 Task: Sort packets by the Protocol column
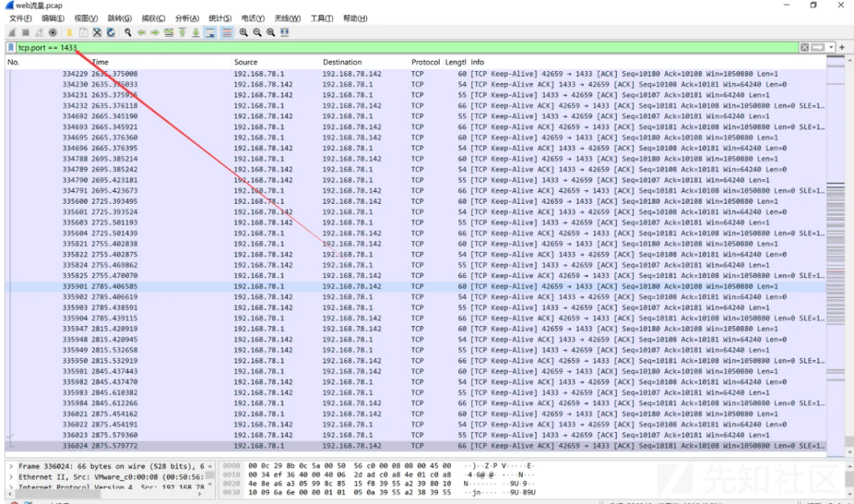[425, 62]
